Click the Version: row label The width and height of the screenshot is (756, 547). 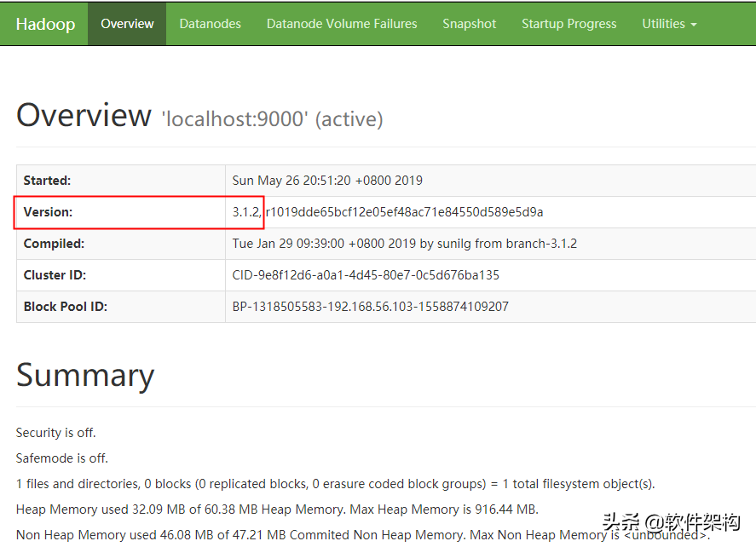point(49,212)
